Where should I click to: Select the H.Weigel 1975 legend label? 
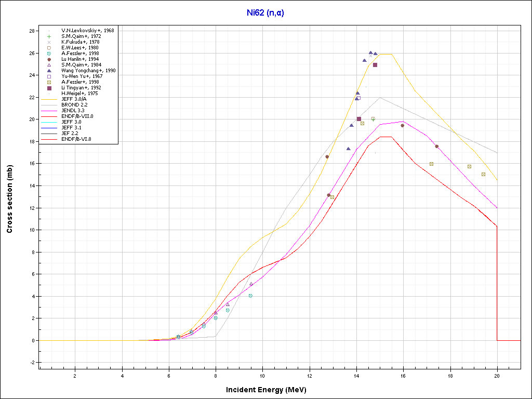pyautogui.click(x=78, y=94)
